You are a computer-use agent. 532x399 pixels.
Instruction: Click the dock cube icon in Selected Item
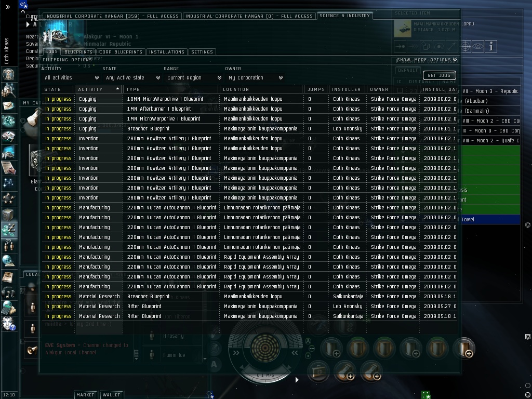[426, 46]
